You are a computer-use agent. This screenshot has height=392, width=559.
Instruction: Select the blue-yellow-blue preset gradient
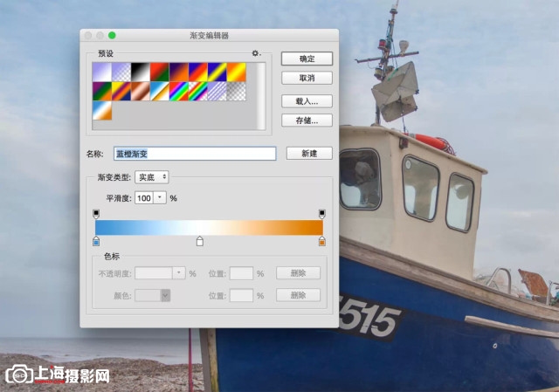[217, 72]
